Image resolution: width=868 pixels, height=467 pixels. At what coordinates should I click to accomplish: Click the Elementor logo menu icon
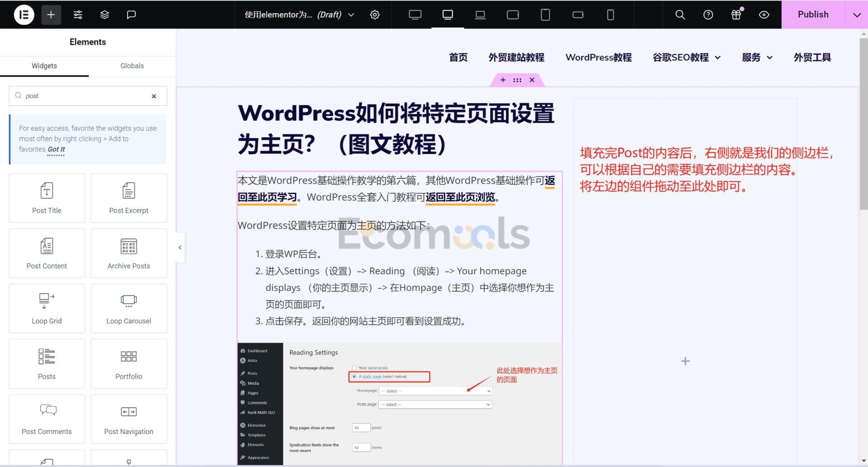click(24, 14)
